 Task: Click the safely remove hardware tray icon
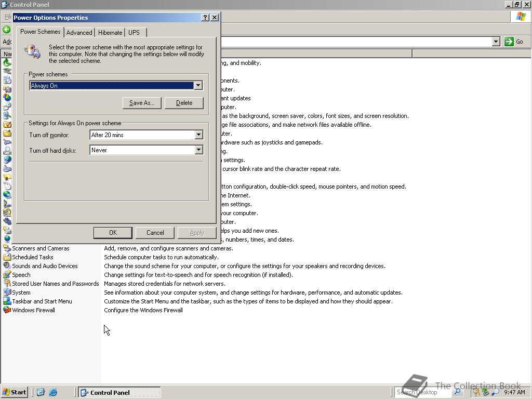point(486,393)
